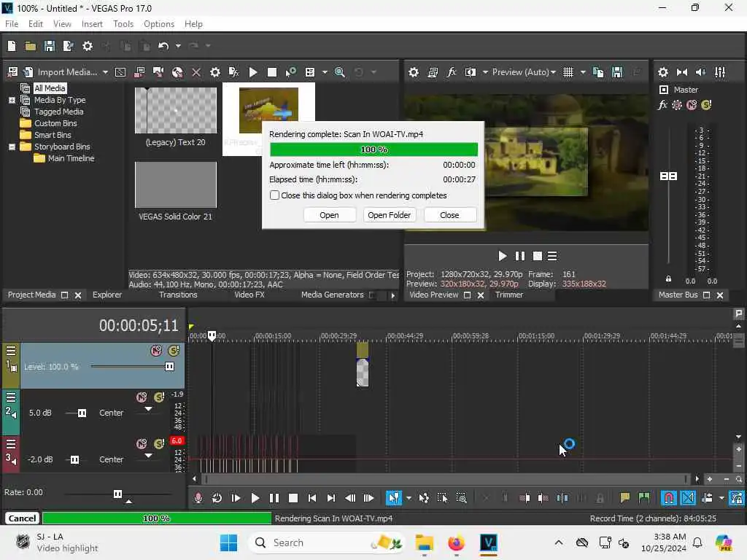Click Master FX icon in Master Bus
Image resolution: width=747 pixels, height=560 pixels.
(x=662, y=105)
